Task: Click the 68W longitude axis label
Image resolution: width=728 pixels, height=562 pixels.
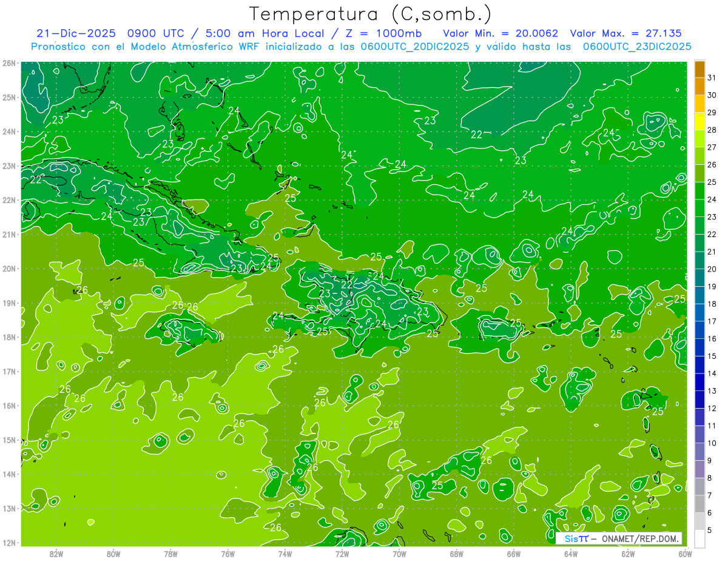Action: (457, 554)
